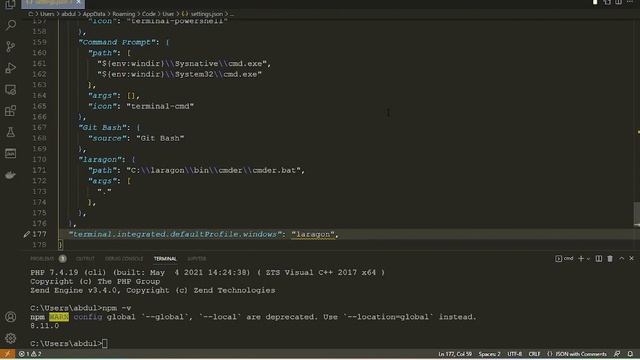Open the Run and Debug view
This screenshot has width=640, height=360.
point(11,68)
